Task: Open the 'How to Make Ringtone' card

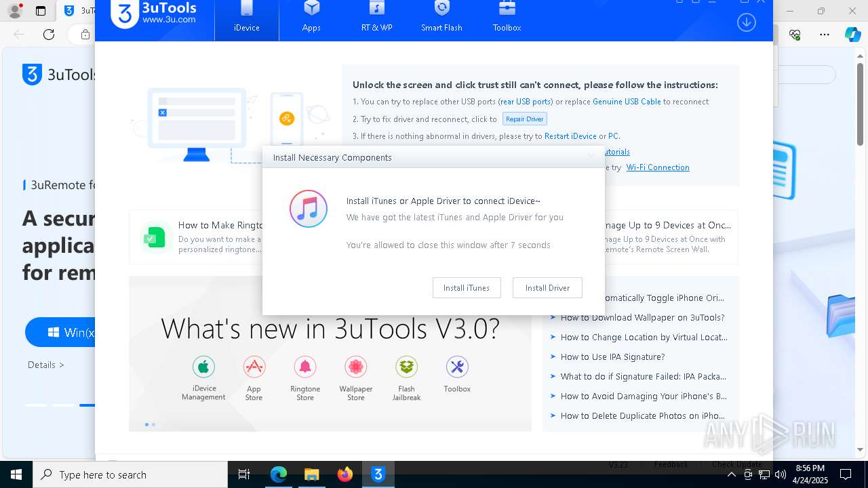Action: (x=197, y=237)
